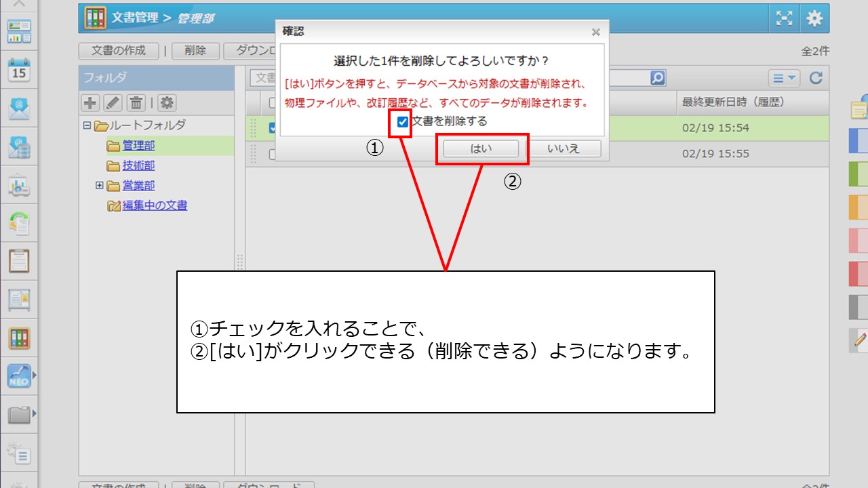Select the ルートフォルダ root folder
The width and height of the screenshot is (868, 488).
tap(148, 125)
